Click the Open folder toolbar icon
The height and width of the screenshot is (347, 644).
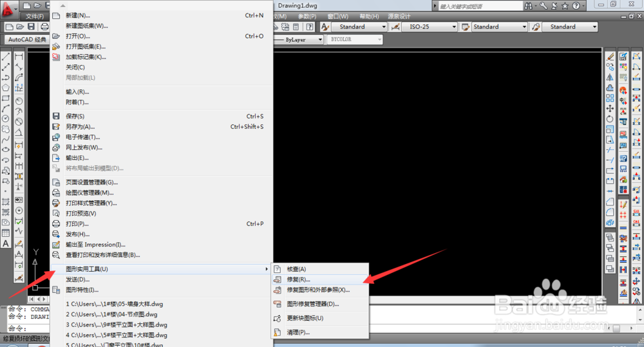[x=20, y=26]
